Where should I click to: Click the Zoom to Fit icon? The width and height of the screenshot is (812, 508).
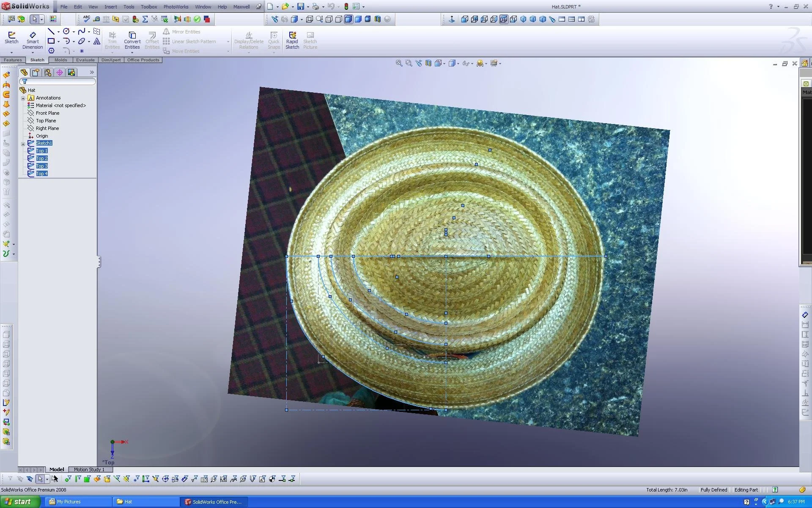(x=399, y=63)
